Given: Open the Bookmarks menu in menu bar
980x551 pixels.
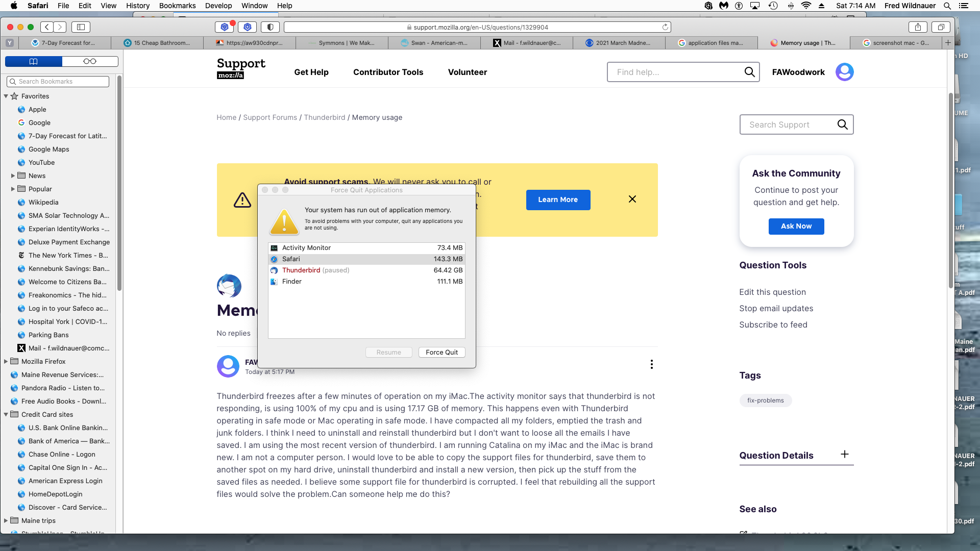Looking at the screenshot, I should click(x=177, y=6).
